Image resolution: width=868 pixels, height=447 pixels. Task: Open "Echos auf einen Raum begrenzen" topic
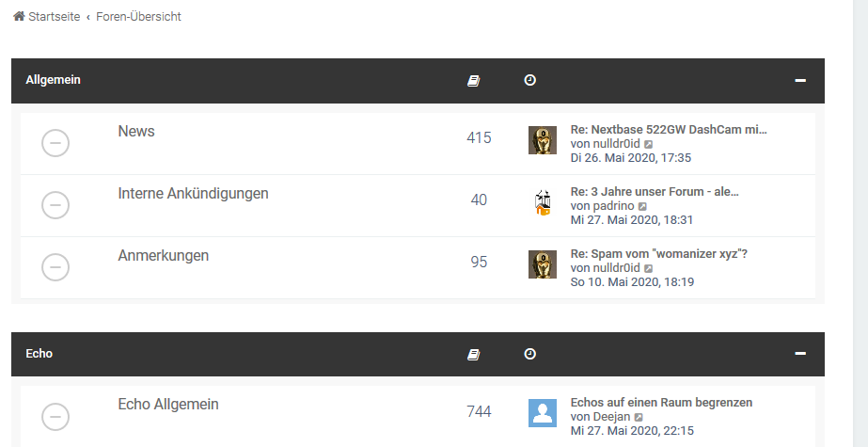pyautogui.click(x=661, y=403)
